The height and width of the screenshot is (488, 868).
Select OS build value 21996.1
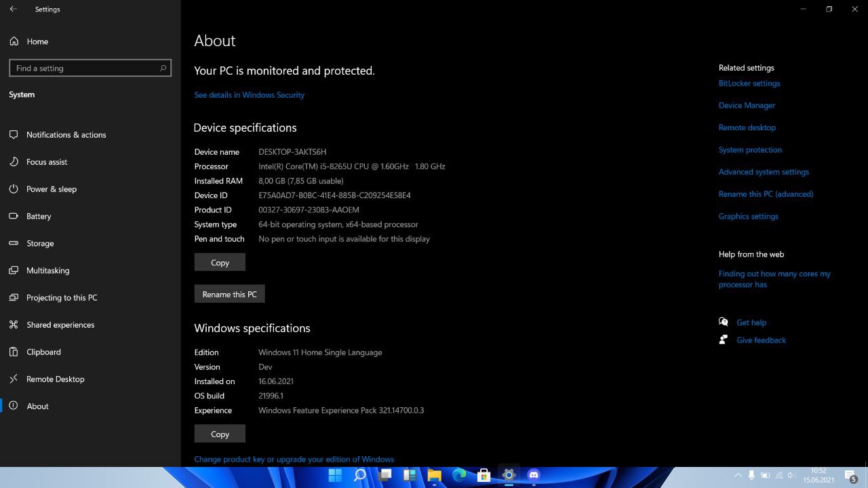[271, 396]
